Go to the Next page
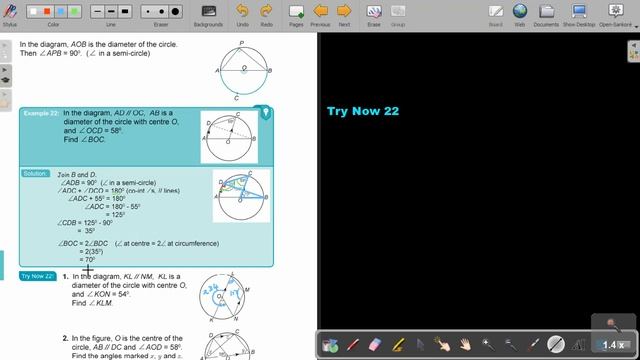 click(x=344, y=15)
